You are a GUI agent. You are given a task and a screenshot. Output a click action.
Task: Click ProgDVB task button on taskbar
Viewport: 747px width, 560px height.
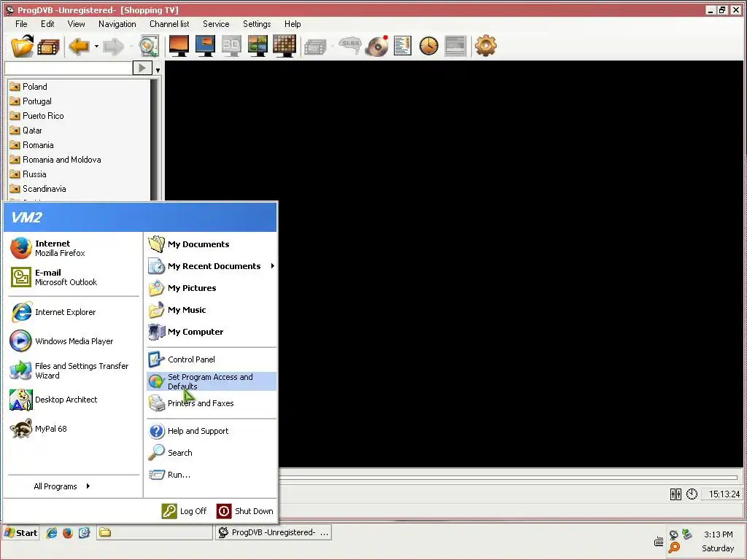[x=274, y=532]
